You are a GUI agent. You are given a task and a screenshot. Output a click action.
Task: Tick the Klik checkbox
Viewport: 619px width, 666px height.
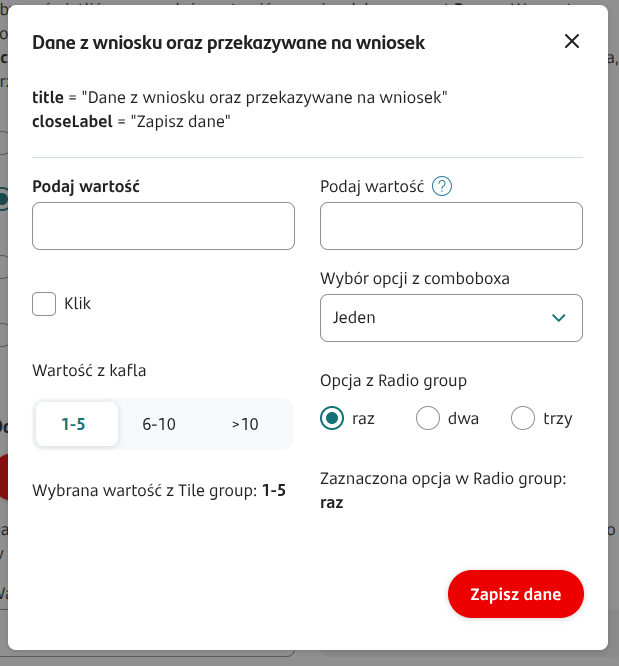[x=44, y=304]
